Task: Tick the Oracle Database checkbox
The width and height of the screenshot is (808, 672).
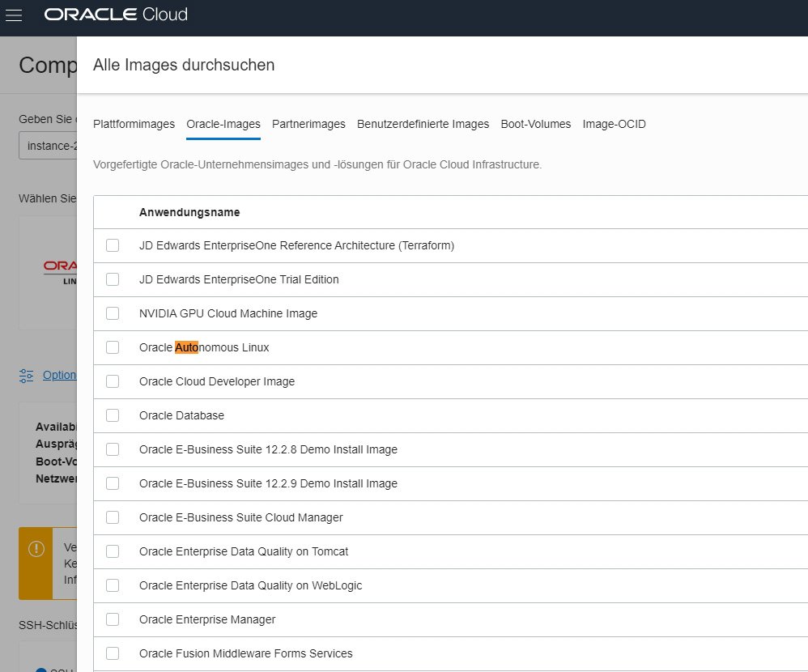Action: pyautogui.click(x=113, y=415)
